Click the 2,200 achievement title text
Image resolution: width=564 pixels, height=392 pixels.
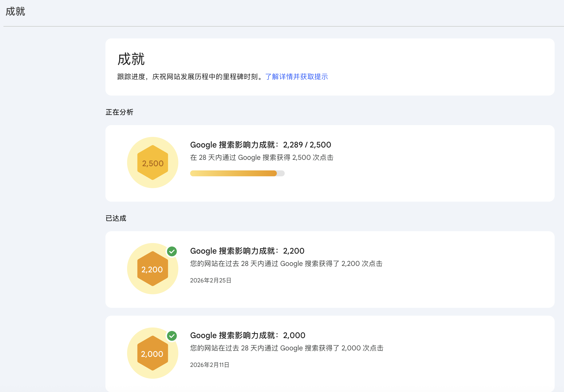pos(247,251)
